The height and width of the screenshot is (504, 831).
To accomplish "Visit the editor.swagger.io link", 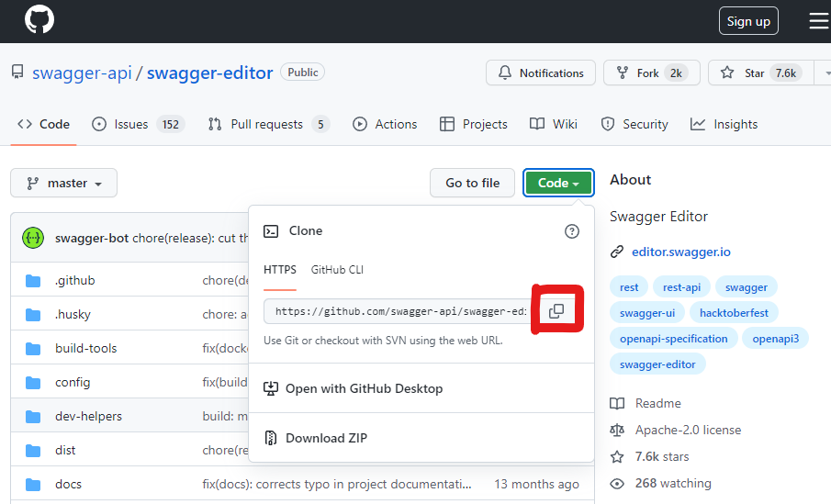I will pos(681,252).
